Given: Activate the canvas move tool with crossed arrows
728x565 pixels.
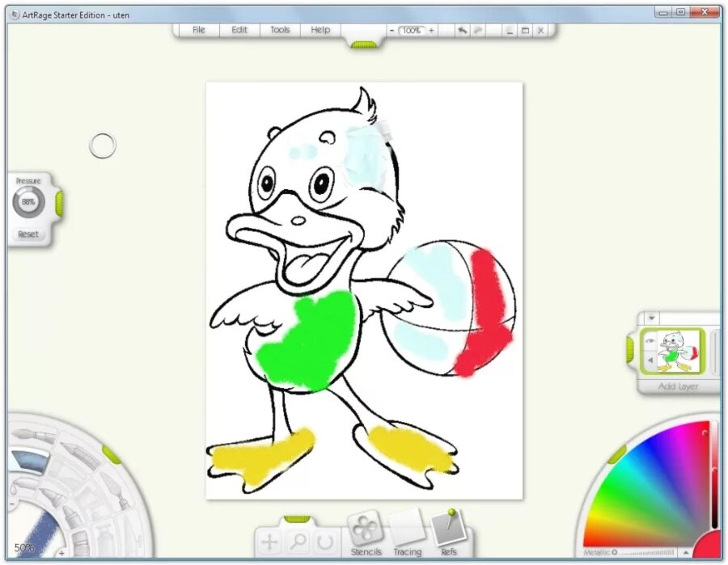Looking at the screenshot, I should point(270,542).
